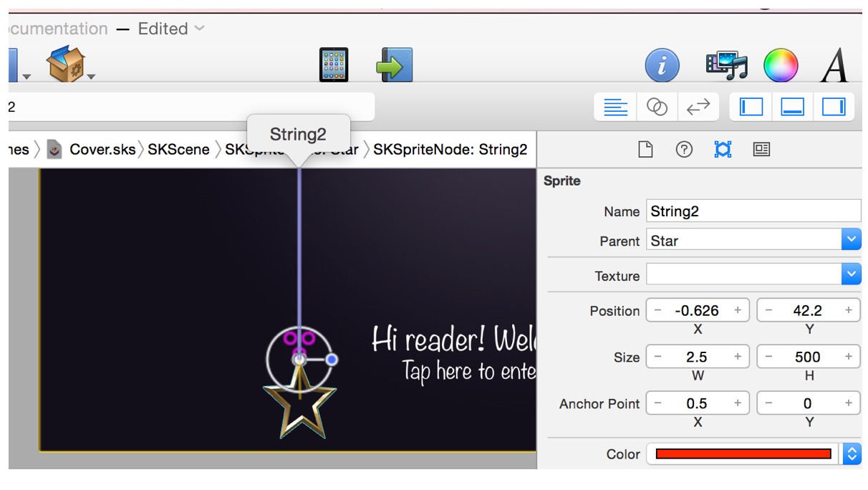The width and height of the screenshot is (868, 490).
Task: Click the Sprite section header
Action: 562,181
